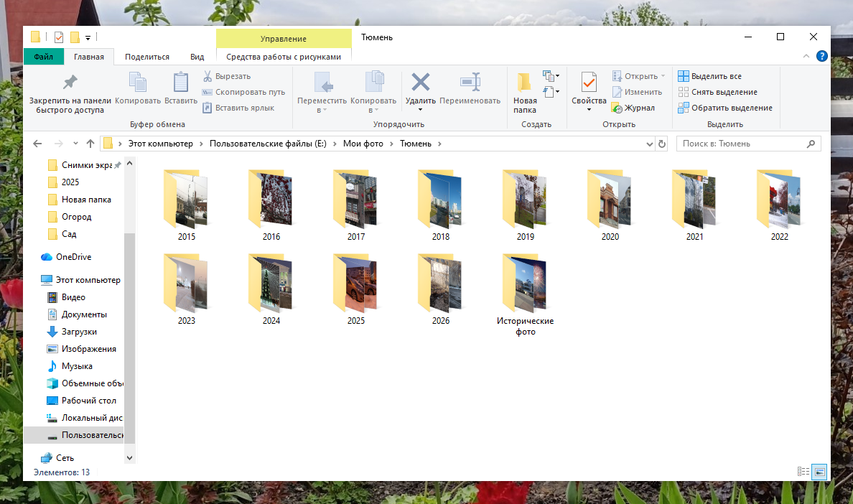Click Открыть in the ribbon

pyautogui.click(x=639, y=77)
